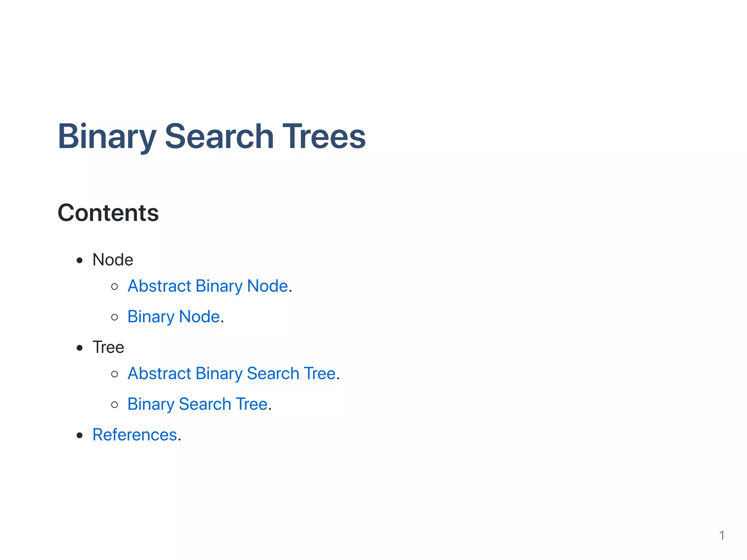Image resolution: width=747 pixels, height=560 pixels.
Task: Click hollow bullet before standalone Binary Node
Action: [115, 317]
